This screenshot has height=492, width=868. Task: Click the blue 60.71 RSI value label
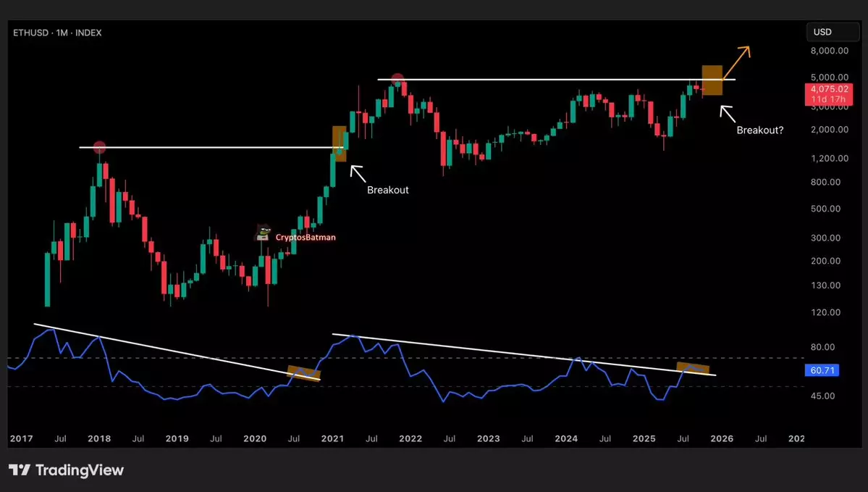point(821,370)
